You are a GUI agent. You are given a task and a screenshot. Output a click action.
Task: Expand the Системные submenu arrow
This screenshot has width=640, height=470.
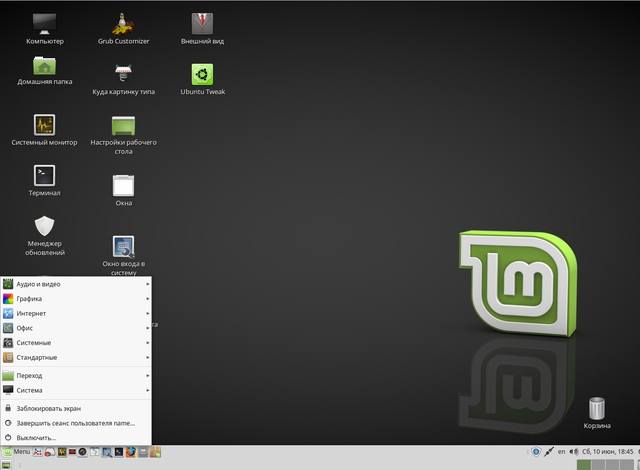pos(147,343)
